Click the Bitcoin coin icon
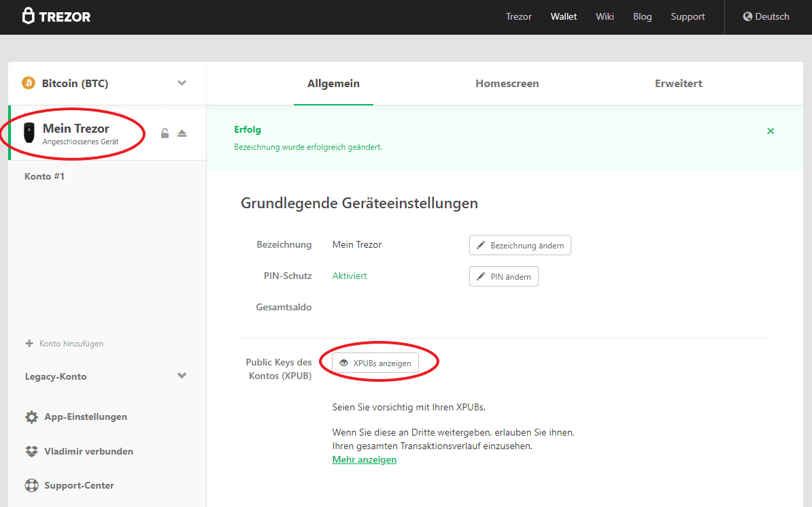812x507 pixels. click(x=29, y=83)
